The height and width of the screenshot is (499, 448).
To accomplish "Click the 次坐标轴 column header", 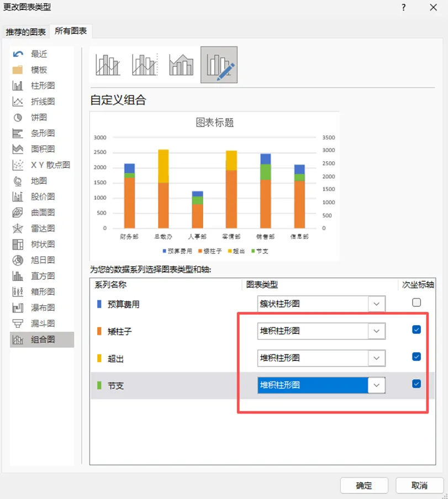I will (x=418, y=284).
